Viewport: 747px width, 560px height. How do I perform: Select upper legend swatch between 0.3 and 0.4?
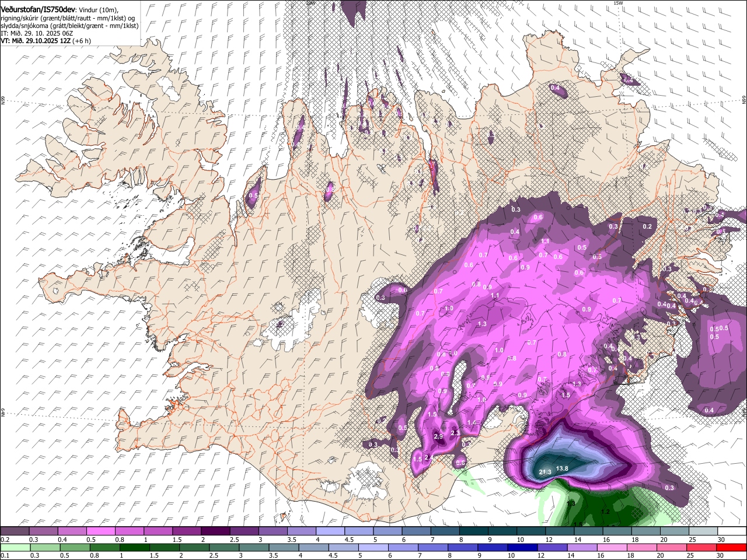43,531
